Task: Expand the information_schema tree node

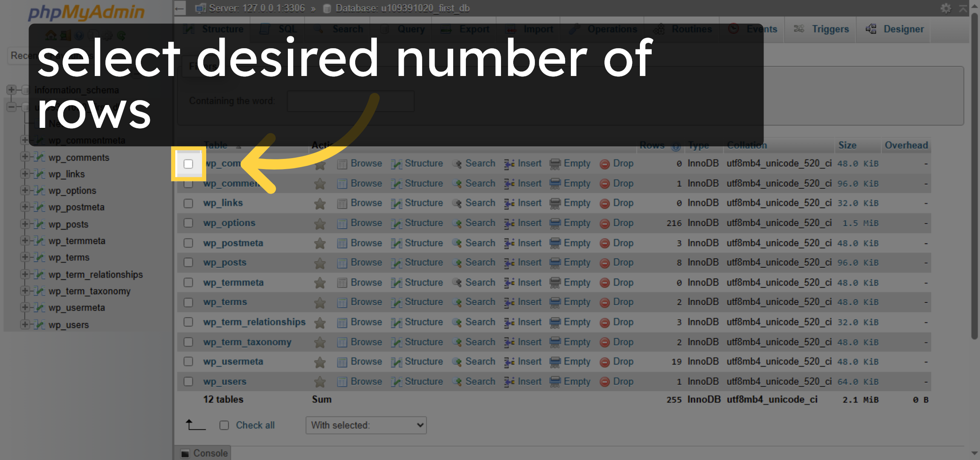Action: point(11,90)
